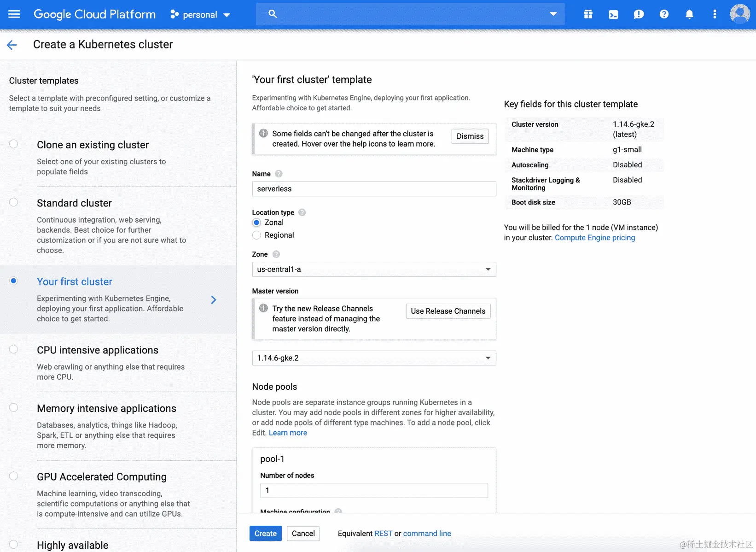Viewport: 756px width, 552px height.
Task: Click the Google Cloud Platform logo text
Action: pos(95,14)
